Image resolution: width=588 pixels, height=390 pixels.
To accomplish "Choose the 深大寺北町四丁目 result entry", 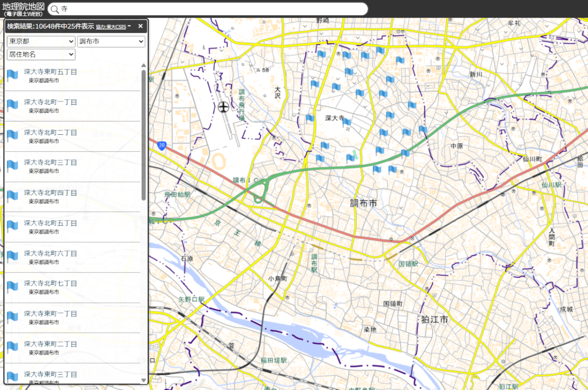I will [x=50, y=193].
